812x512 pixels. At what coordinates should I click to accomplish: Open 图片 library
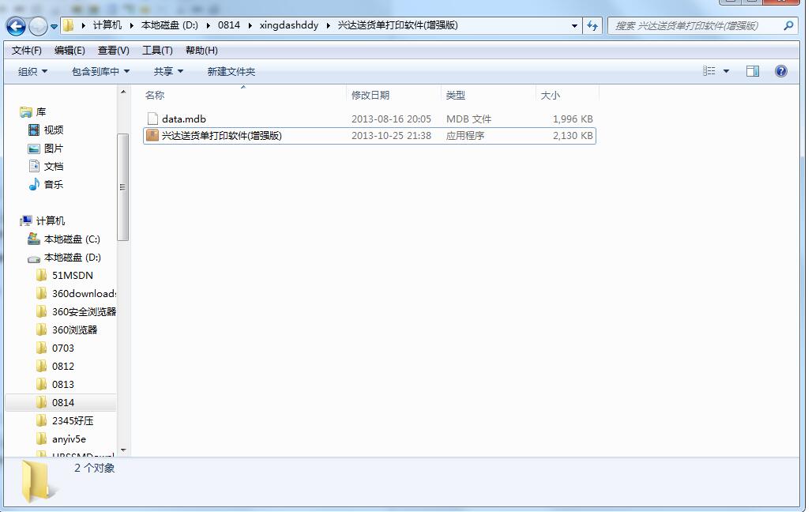click(54, 149)
